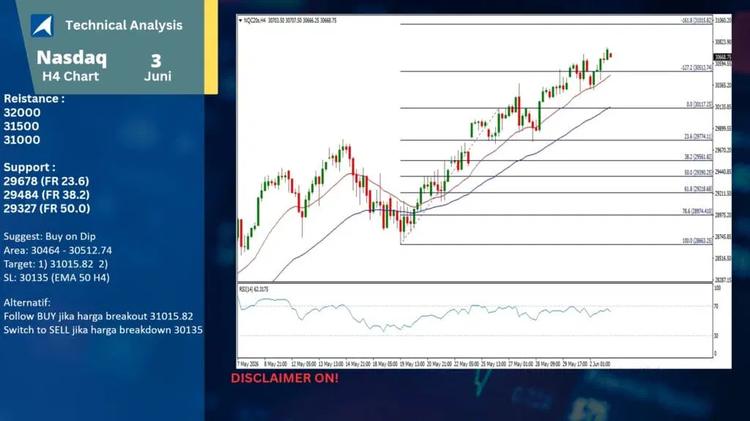Select support 29327 (FR 50.0)
Image resolution: width=750 pixels, height=421 pixels.
46,209
